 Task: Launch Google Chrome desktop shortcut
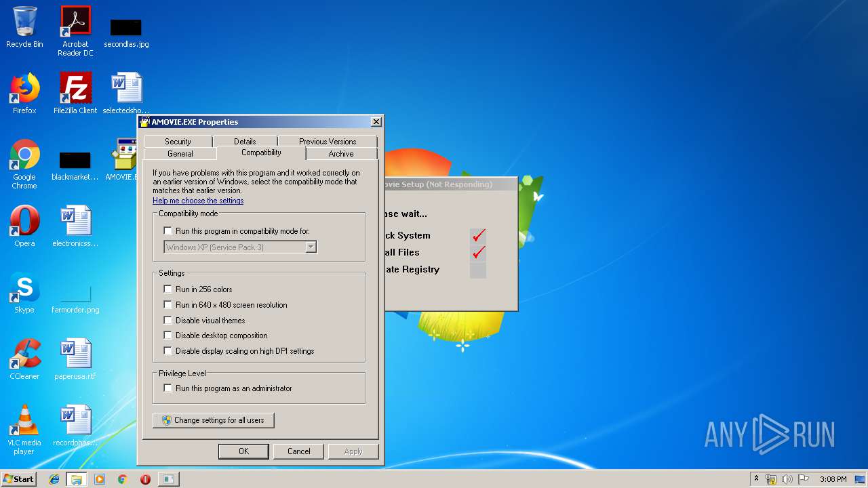[24, 164]
